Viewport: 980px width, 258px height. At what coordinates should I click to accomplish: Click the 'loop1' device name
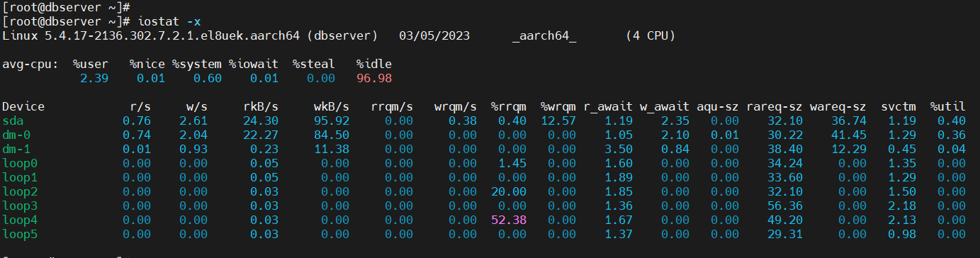(20, 177)
